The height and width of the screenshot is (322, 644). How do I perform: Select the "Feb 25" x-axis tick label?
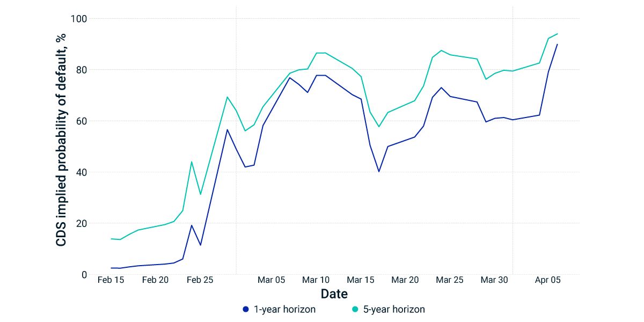(x=200, y=280)
